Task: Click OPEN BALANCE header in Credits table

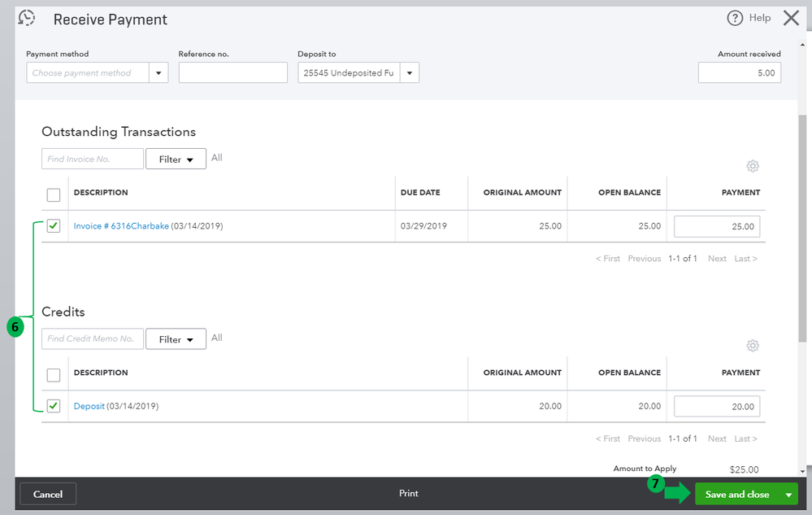Action: 629,373
